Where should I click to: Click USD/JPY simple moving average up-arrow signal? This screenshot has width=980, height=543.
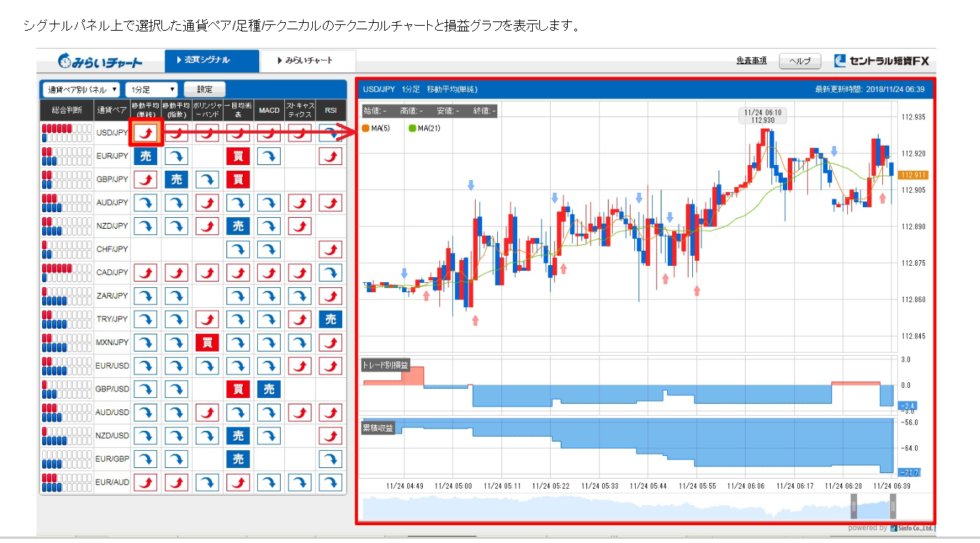(x=146, y=132)
